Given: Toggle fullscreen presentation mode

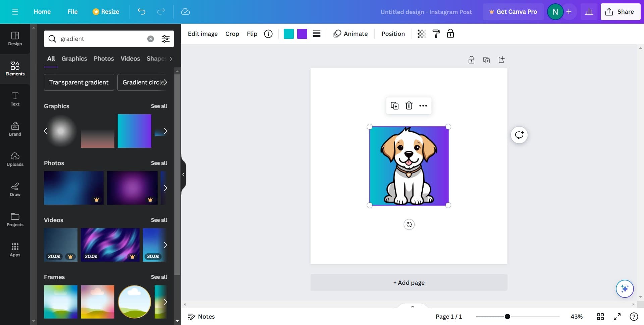Looking at the screenshot, I should click(617, 317).
